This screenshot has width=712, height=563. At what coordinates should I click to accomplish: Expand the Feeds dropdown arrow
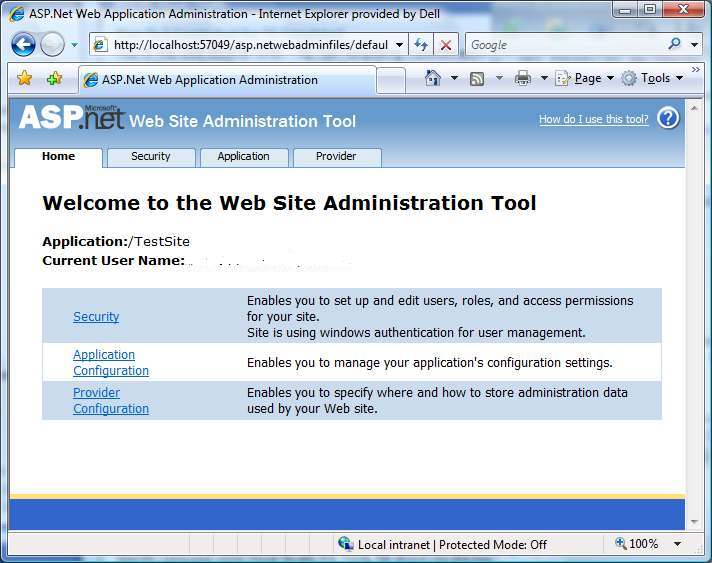click(x=499, y=79)
